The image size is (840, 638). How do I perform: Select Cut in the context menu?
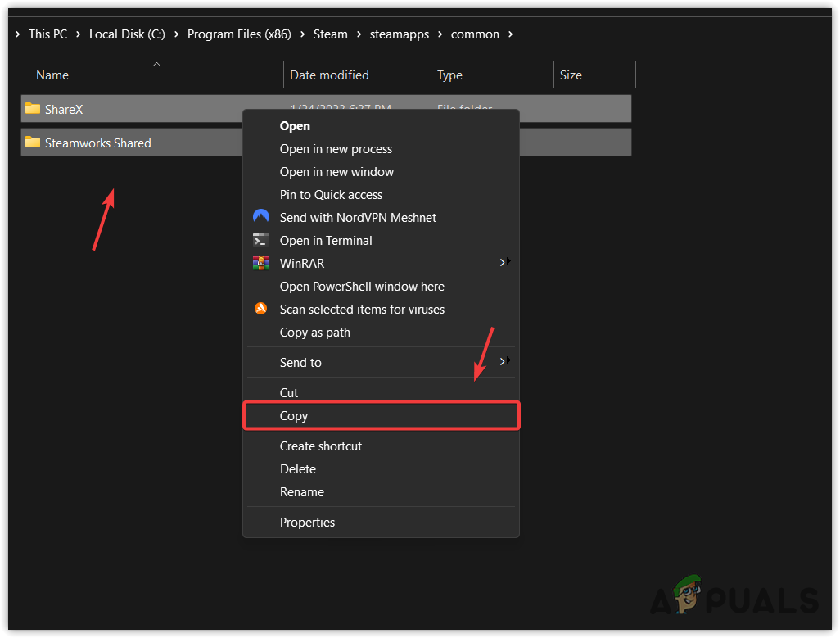289,392
